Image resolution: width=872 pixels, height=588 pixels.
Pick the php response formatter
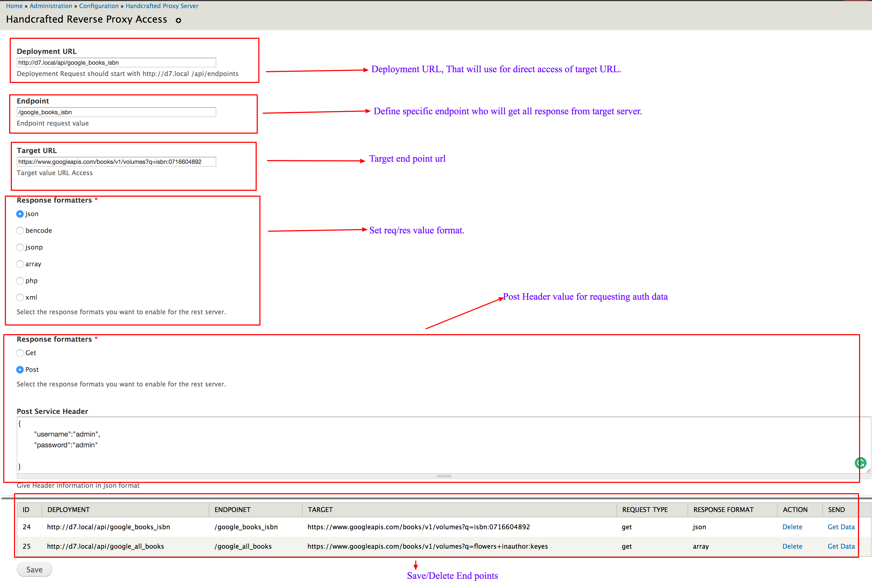(x=20, y=281)
